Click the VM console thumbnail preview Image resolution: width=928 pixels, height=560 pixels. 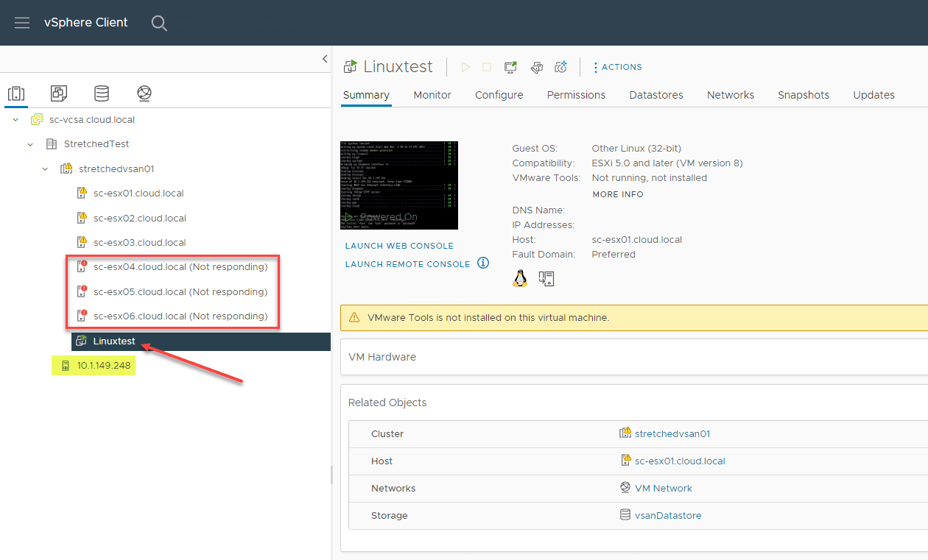pyautogui.click(x=399, y=185)
